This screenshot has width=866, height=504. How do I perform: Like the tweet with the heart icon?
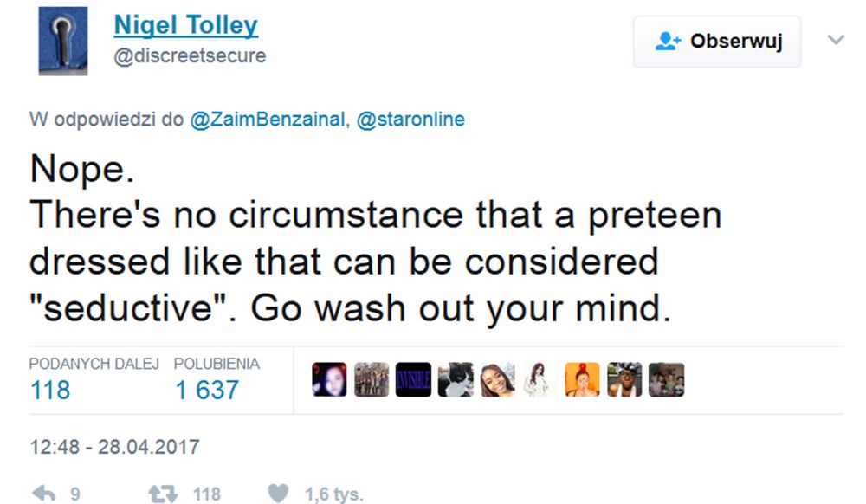click(277, 494)
